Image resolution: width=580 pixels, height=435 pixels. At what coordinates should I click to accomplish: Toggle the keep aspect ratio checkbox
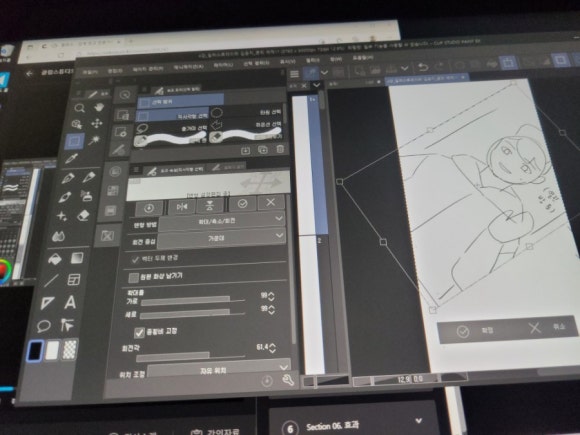(x=139, y=333)
